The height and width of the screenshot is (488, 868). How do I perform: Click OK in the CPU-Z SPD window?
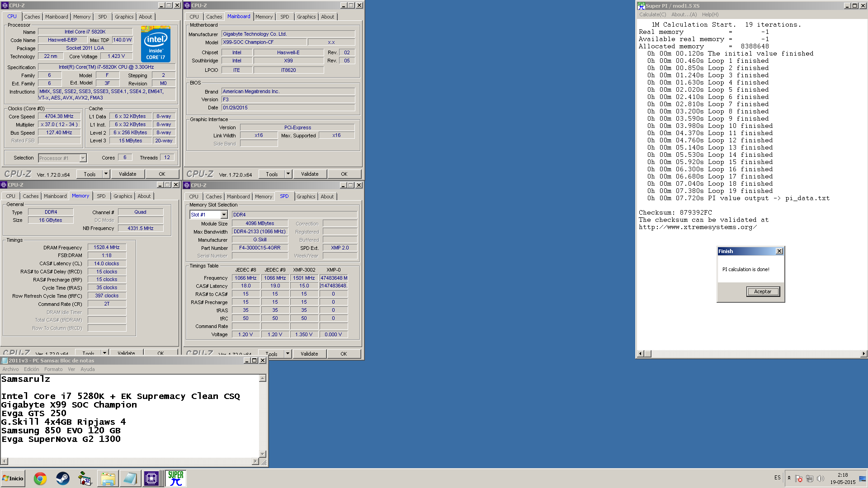point(344,354)
